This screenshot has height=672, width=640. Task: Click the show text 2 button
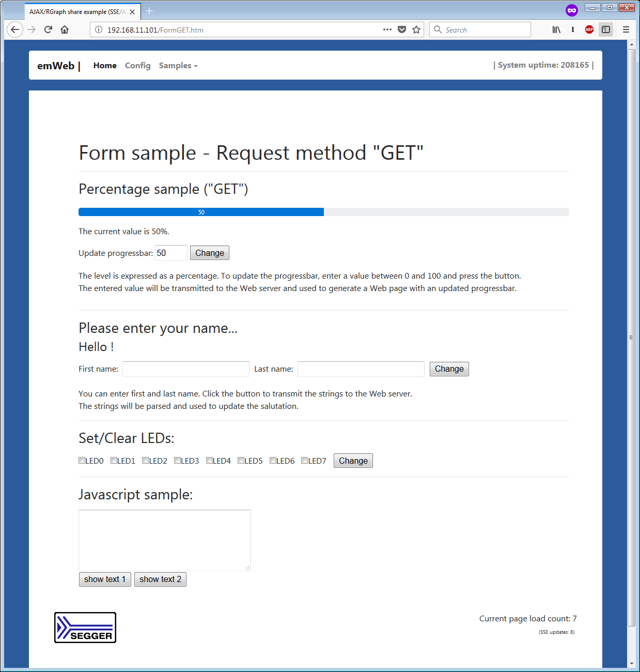point(160,579)
